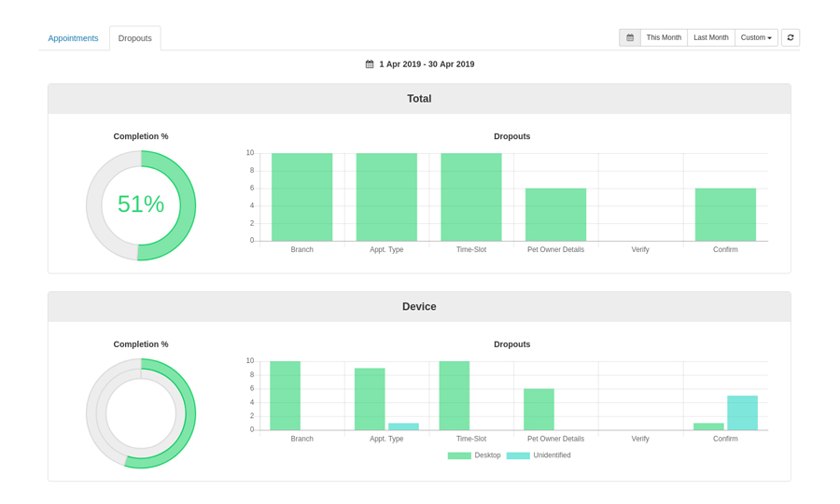Image resolution: width=840 pixels, height=504 pixels.
Task: Click Desktop Time-Slot bar in Device chart
Action: click(455, 396)
